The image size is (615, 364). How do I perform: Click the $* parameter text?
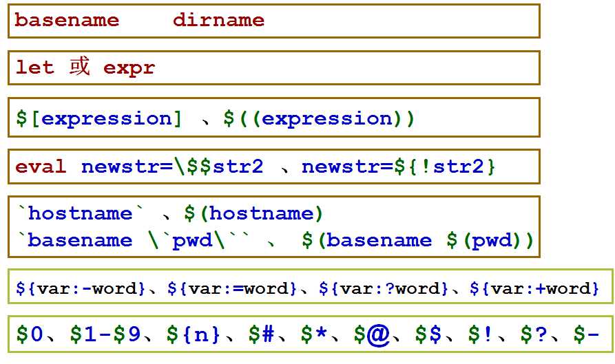coord(314,334)
